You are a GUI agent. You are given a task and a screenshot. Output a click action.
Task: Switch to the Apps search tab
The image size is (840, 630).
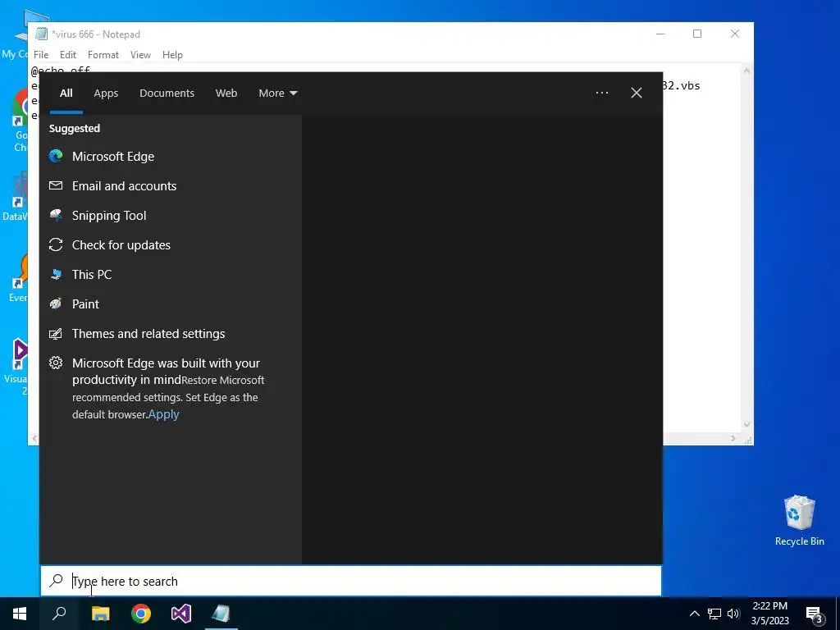(106, 94)
